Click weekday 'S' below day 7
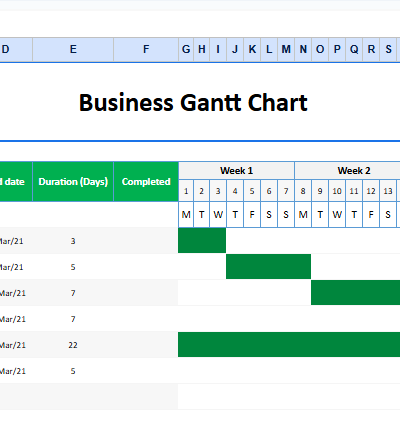The width and height of the screenshot is (400, 434). click(286, 215)
